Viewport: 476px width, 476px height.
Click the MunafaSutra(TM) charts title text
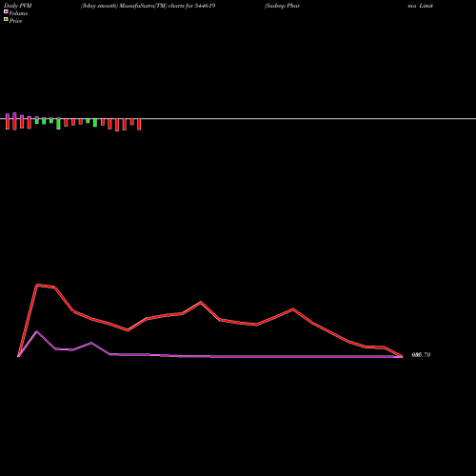149,6
